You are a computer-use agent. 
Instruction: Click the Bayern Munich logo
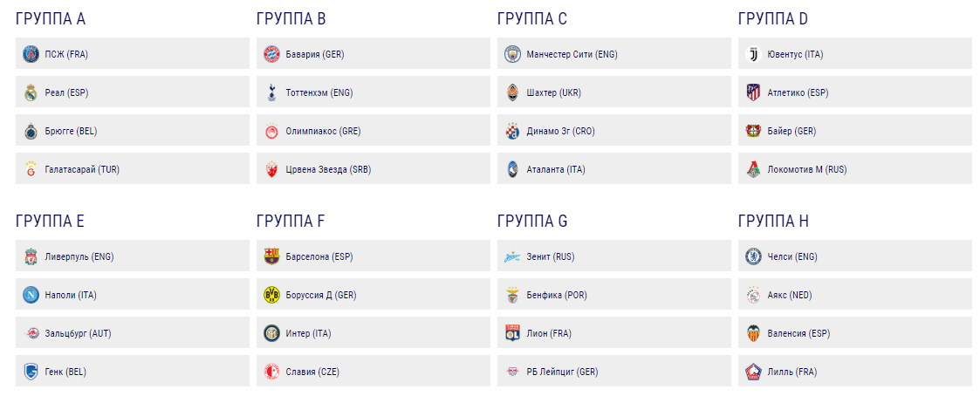[271, 54]
